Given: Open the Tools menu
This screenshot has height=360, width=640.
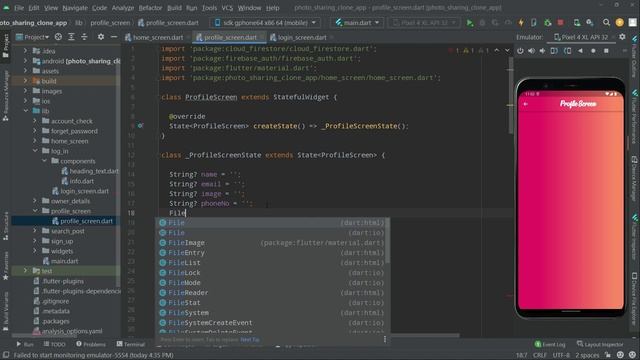Looking at the screenshot, I should (209, 8).
